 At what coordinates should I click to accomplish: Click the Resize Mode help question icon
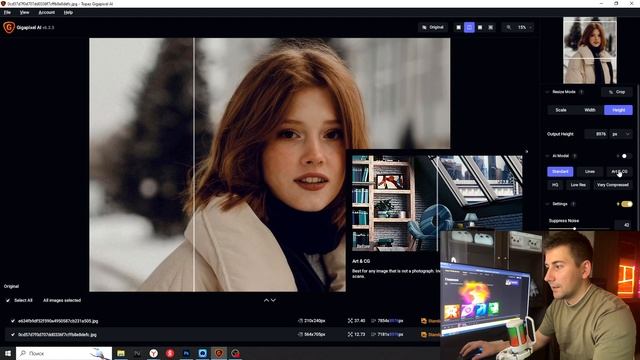coord(581,92)
